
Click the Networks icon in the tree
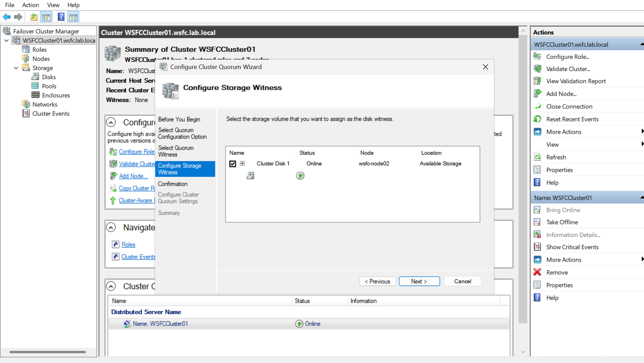click(x=26, y=104)
